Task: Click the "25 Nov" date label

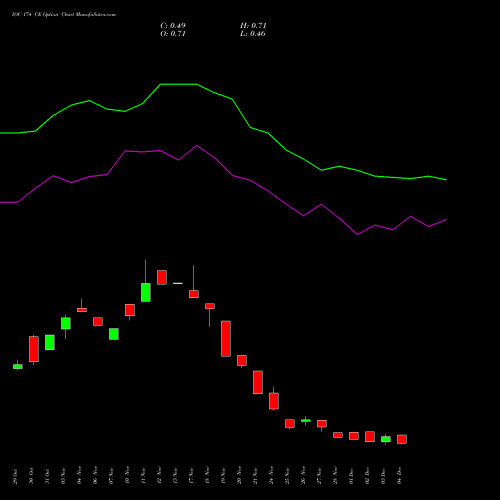Action: click(x=287, y=476)
